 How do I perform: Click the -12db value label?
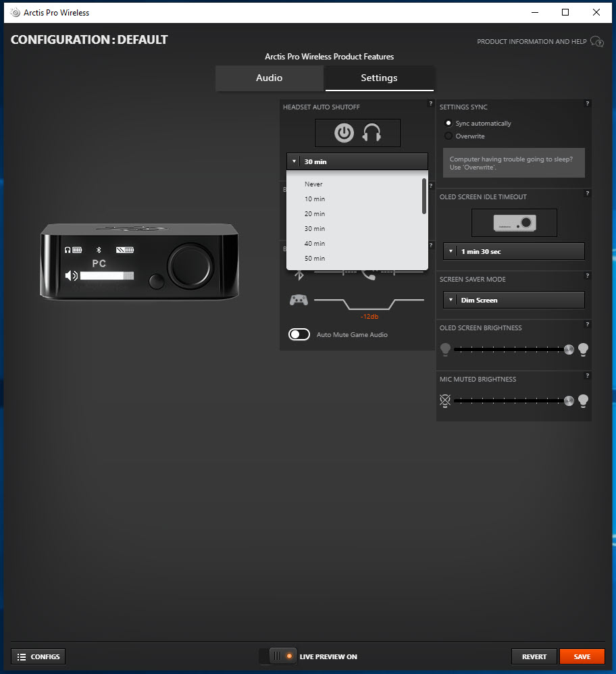point(369,316)
